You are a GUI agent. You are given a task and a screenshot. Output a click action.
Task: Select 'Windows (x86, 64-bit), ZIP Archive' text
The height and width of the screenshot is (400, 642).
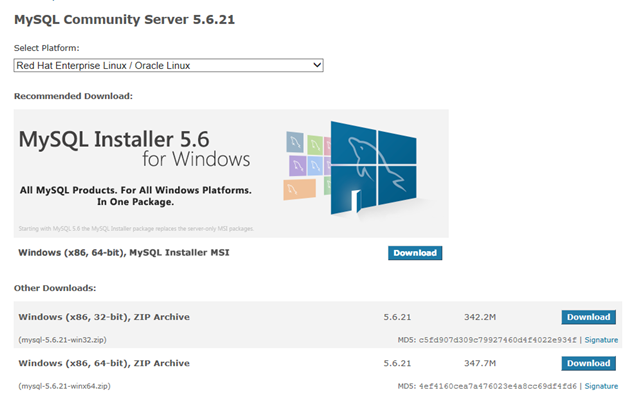pos(104,364)
